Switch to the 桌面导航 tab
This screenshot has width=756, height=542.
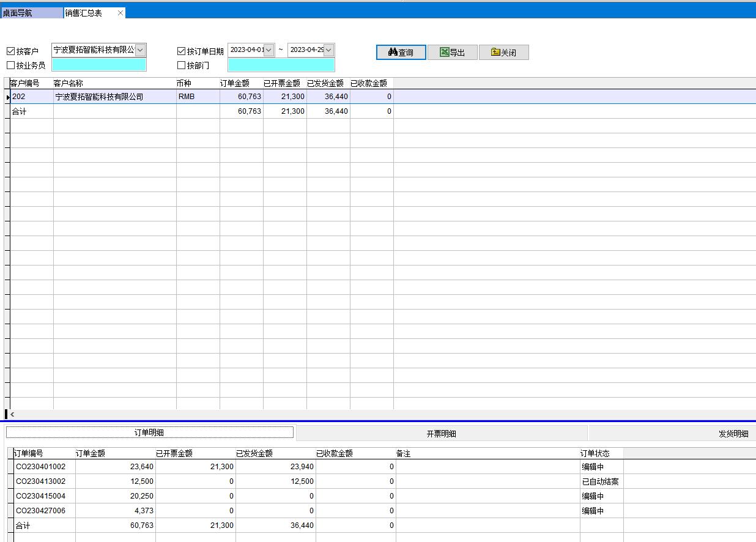[31, 13]
